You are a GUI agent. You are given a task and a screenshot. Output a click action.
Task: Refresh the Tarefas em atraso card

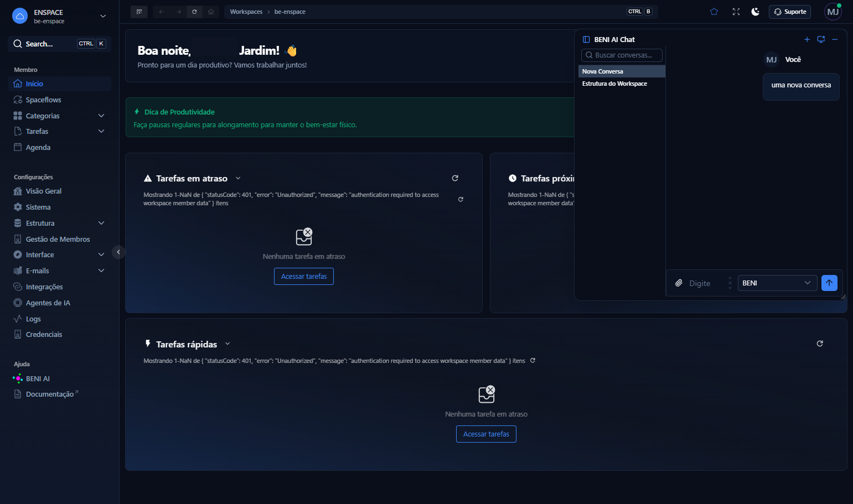click(455, 178)
